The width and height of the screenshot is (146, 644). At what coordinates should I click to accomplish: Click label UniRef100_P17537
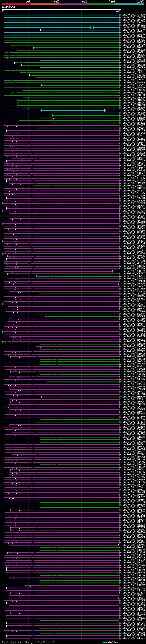pyautogui.click(x=133, y=63)
